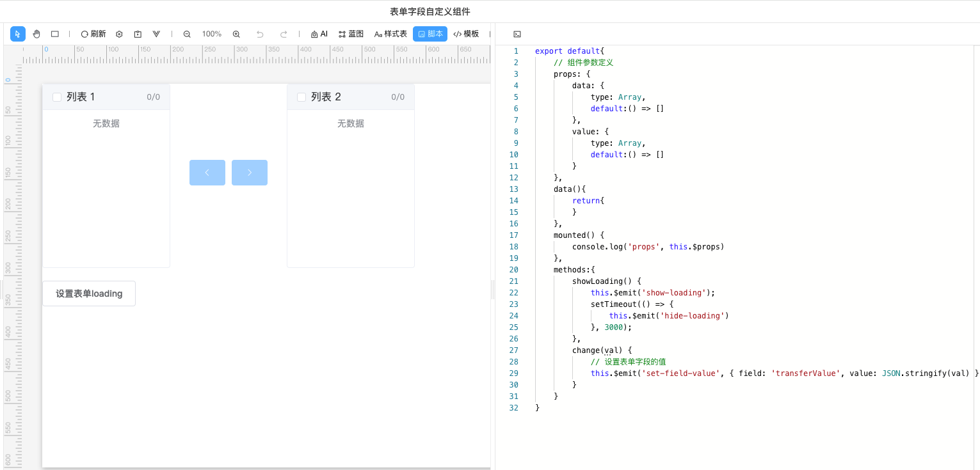Toggle the 列表 1 select-all checkbox
980x470 pixels.
click(57, 97)
